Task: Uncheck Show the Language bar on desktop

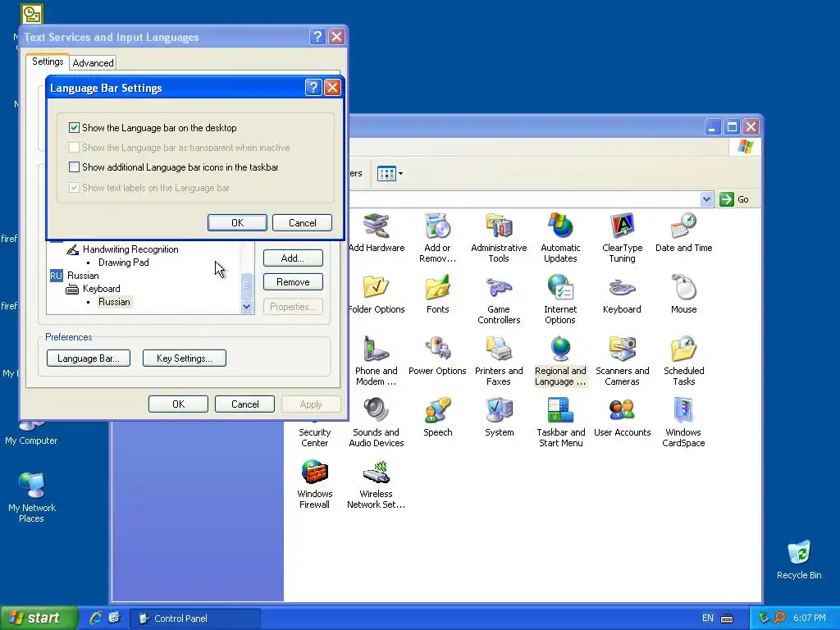Action: pyautogui.click(x=74, y=127)
